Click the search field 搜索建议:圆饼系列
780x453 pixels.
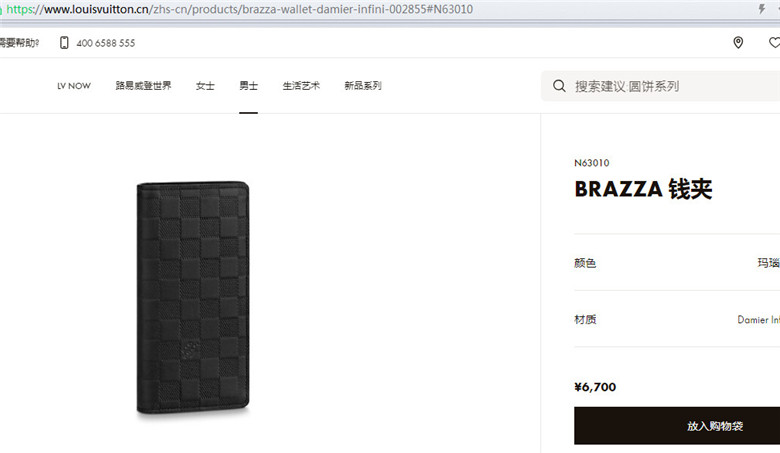661,86
